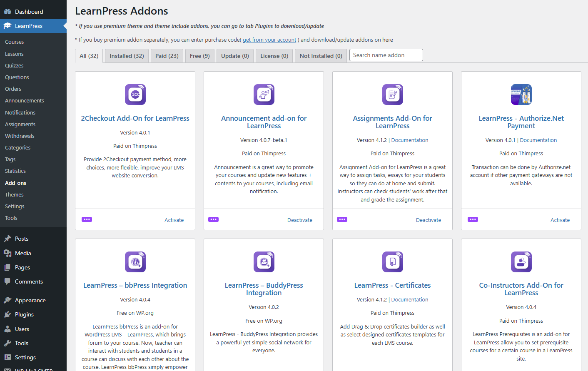The image size is (588, 371).
Task: Open Documentation link for Certificates add-on
Action: 410,300
